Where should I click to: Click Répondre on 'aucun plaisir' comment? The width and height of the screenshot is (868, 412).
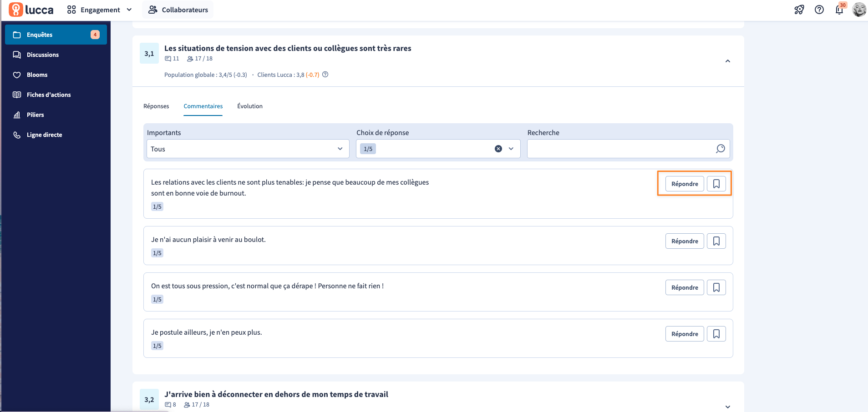click(x=685, y=241)
